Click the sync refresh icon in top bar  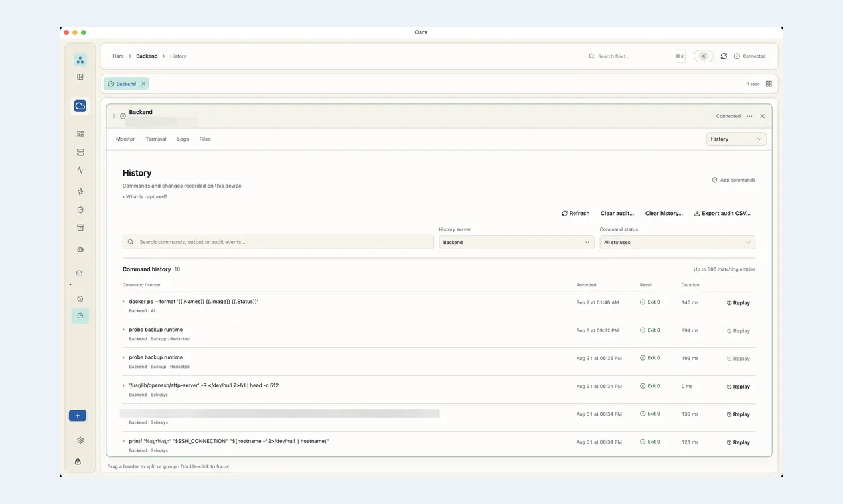click(724, 56)
